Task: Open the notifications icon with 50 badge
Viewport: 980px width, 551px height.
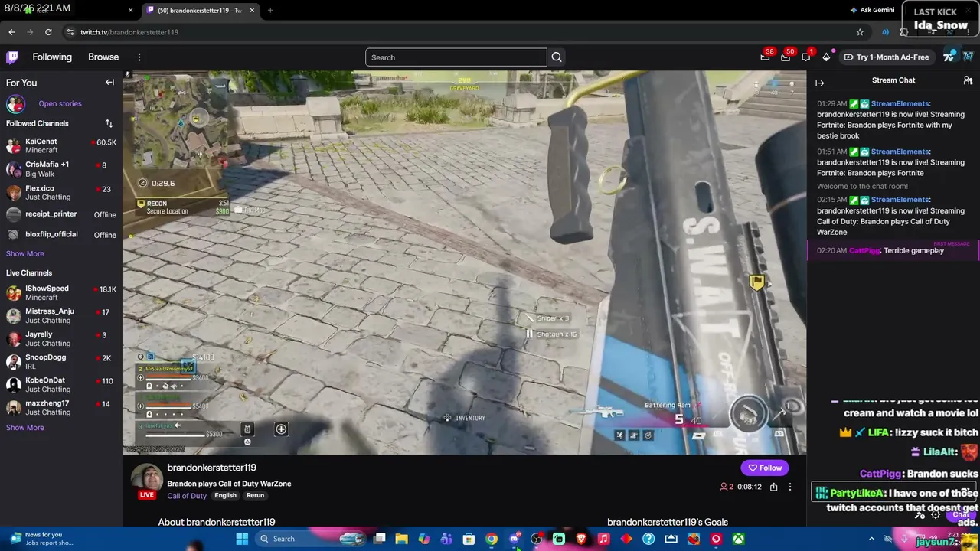Action: [786, 57]
